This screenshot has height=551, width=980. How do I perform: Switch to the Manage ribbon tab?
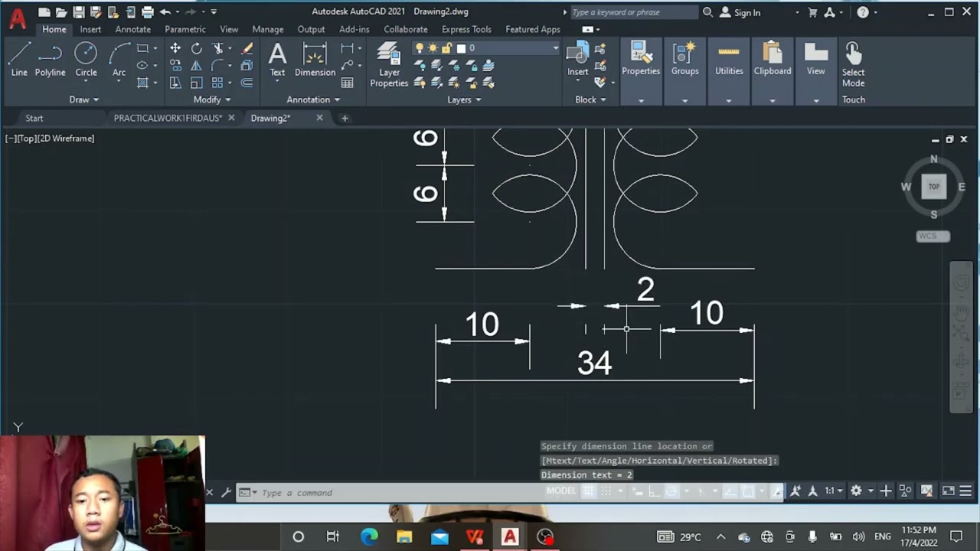coord(268,29)
